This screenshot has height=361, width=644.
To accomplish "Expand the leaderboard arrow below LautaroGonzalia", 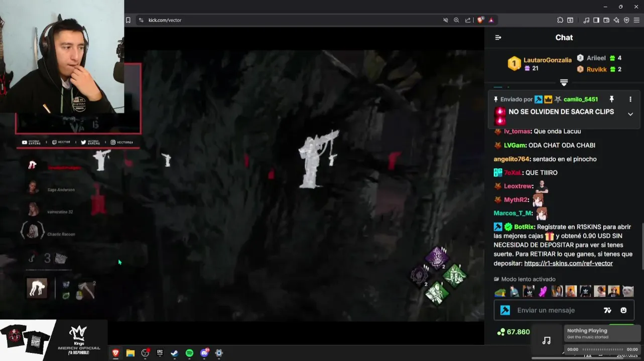I will 564,82.
